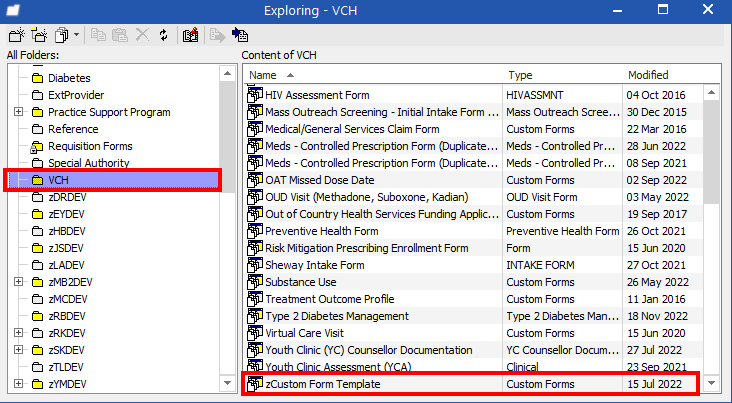This screenshot has height=403, width=732.
Task: Select the Reference folder
Action: click(x=73, y=129)
